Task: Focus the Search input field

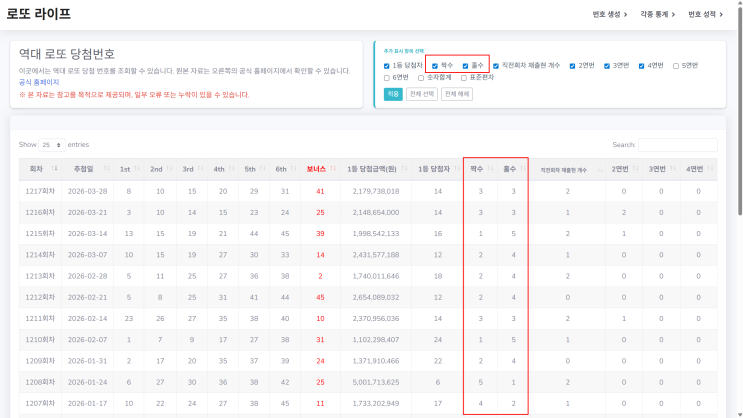Action: tap(678, 145)
